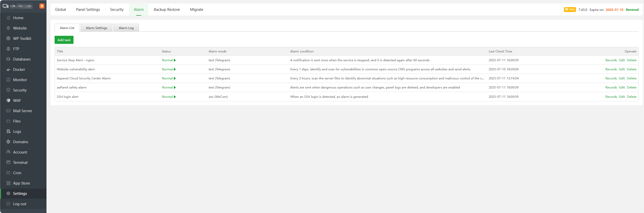Delete the SSH login alert task

coord(632,97)
